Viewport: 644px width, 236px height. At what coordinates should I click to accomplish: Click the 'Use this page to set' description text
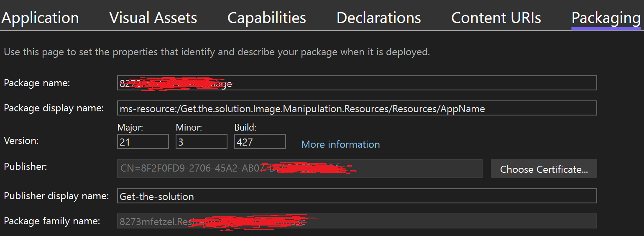pos(217,52)
